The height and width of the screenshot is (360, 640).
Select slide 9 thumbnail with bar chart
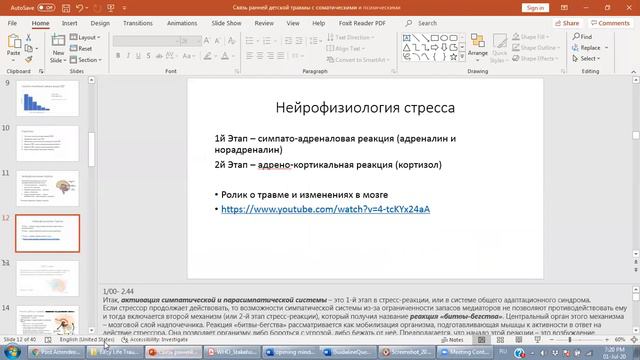[x=47, y=98]
